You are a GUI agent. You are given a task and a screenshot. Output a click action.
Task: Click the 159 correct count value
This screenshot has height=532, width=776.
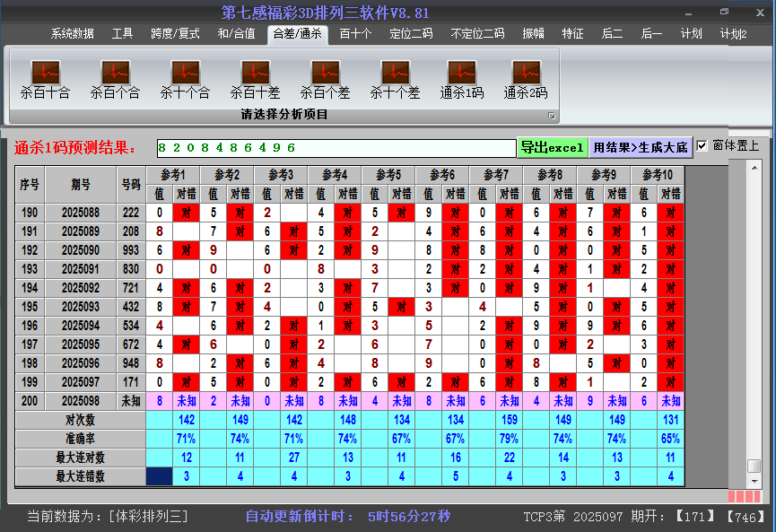(x=510, y=420)
